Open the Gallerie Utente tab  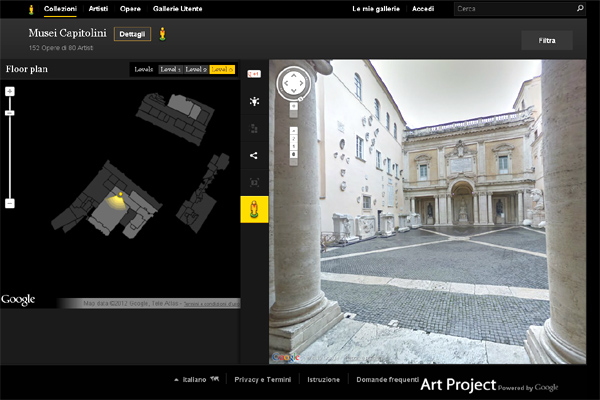178,9
